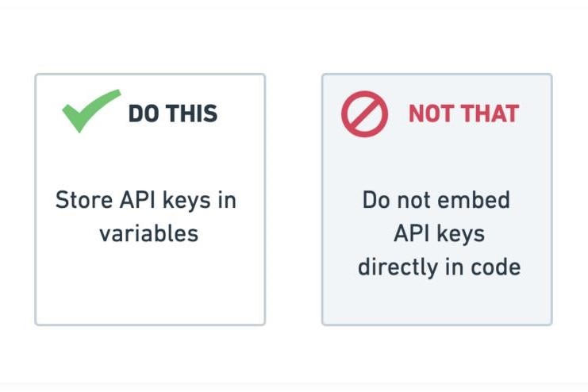588x392 pixels.
Task: Click the word "THIS" in the dark heading
Action: [x=192, y=113]
